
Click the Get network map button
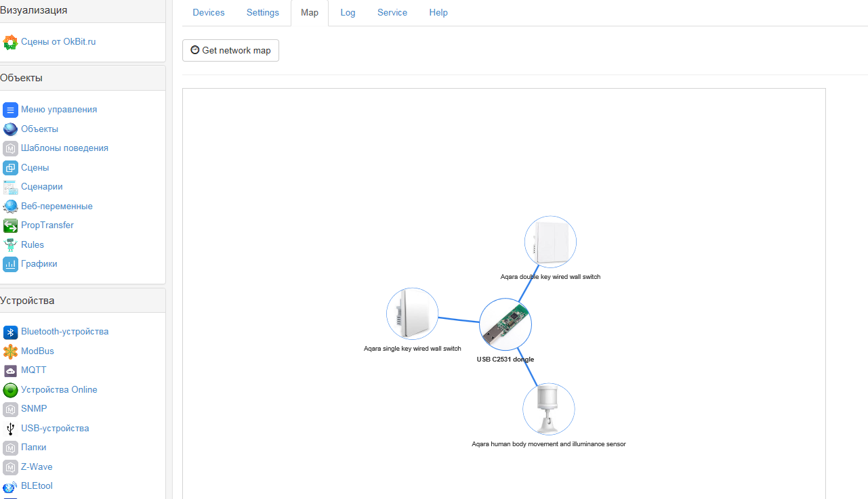230,51
